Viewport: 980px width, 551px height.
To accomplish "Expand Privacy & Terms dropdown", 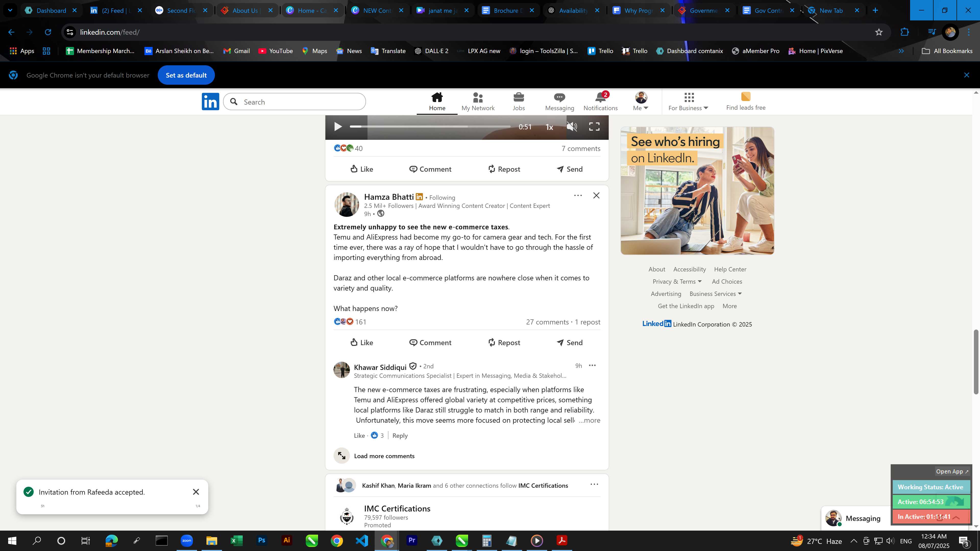I will [x=677, y=282].
